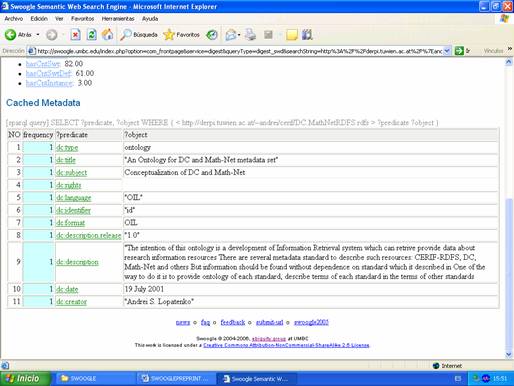Open the ebiquity group link
The height and width of the screenshot is (386, 514).
tap(269, 339)
